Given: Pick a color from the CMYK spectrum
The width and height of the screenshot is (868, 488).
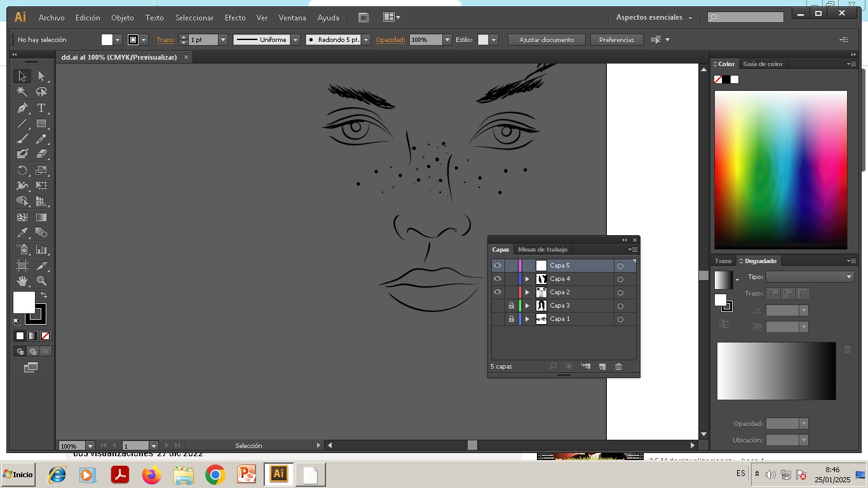Looking at the screenshot, I should 780,170.
